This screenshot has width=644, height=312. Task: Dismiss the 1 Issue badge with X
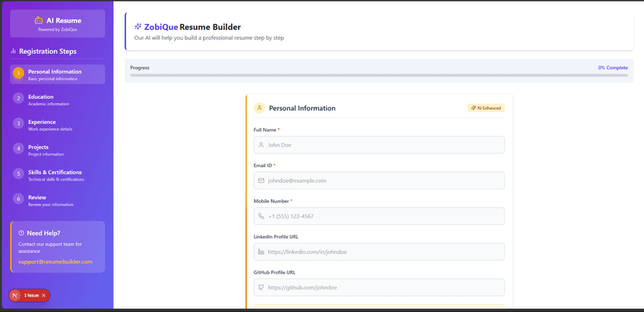[x=44, y=296]
